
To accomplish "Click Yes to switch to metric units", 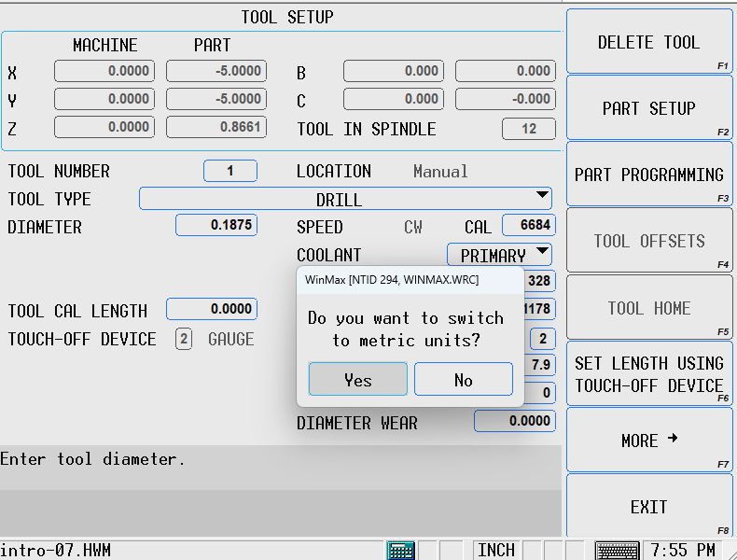I will (358, 380).
